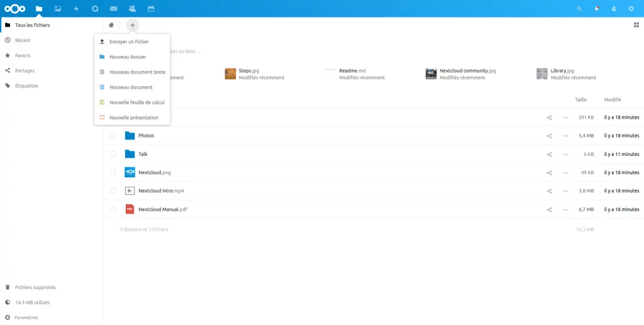The image size is (644, 325).
Task: Toggle grid view icon
Action: (x=636, y=25)
